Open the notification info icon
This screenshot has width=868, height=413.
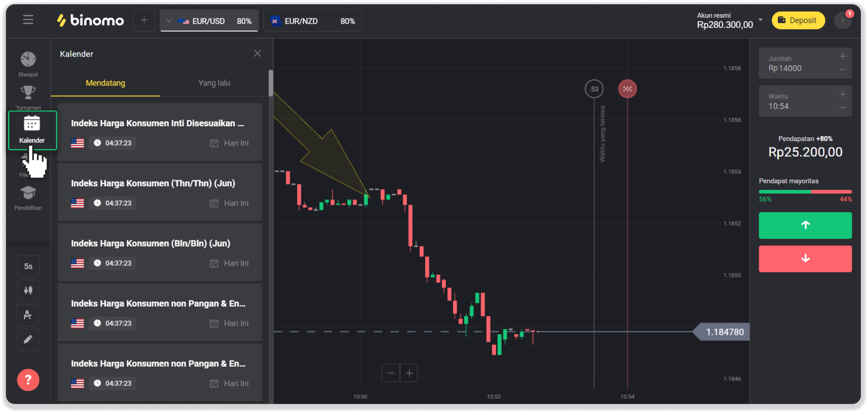843,20
